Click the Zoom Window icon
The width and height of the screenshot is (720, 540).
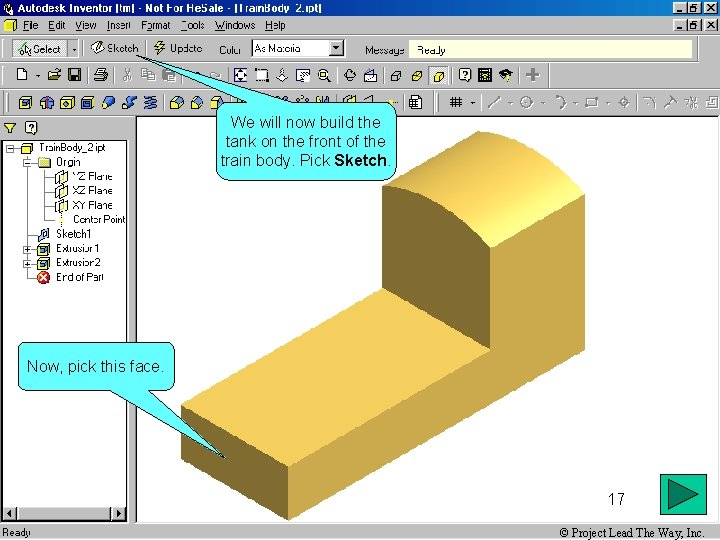coord(262,75)
